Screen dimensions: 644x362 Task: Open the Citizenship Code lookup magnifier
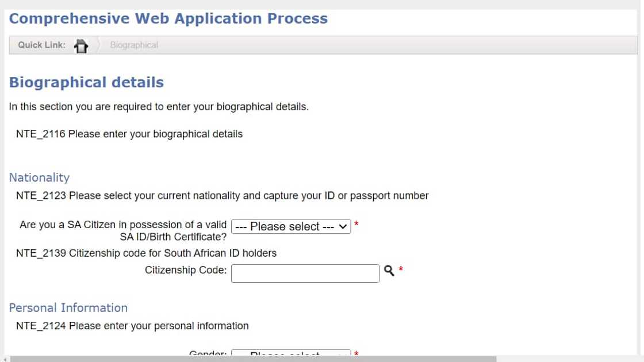pyautogui.click(x=389, y=271)
